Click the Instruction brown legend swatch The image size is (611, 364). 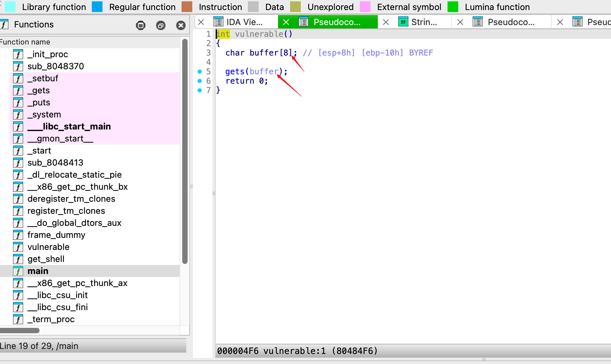187,7
